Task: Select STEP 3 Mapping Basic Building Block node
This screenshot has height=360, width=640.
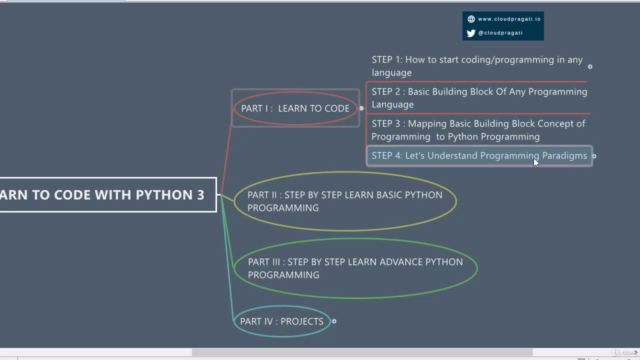Action: click(478, 130)
